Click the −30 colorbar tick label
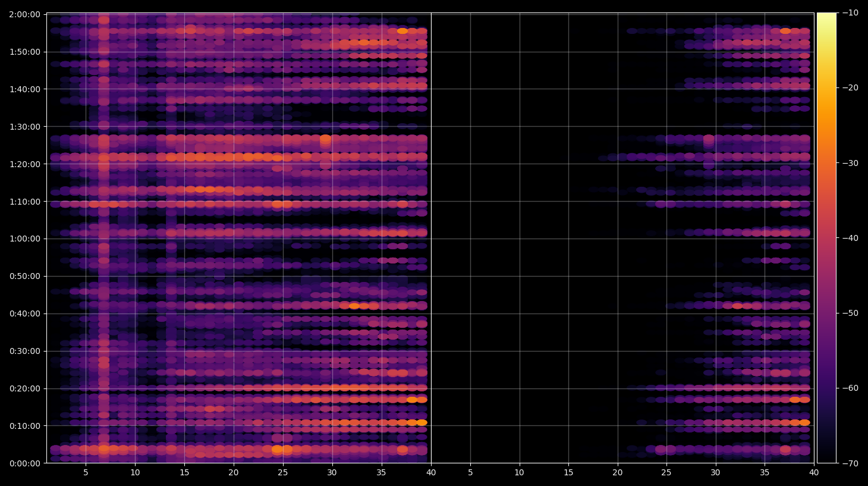Screen dimensions: 868x486 coord(850,163)
